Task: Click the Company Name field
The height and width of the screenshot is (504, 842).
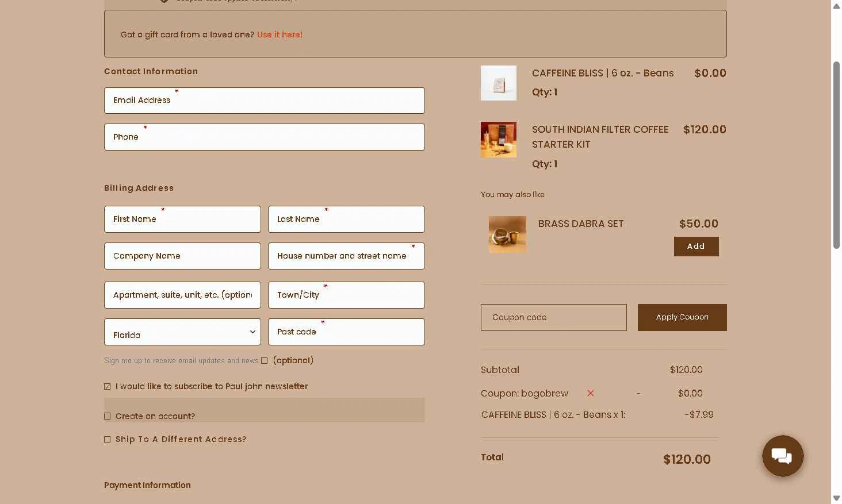Action: point(182,256)
